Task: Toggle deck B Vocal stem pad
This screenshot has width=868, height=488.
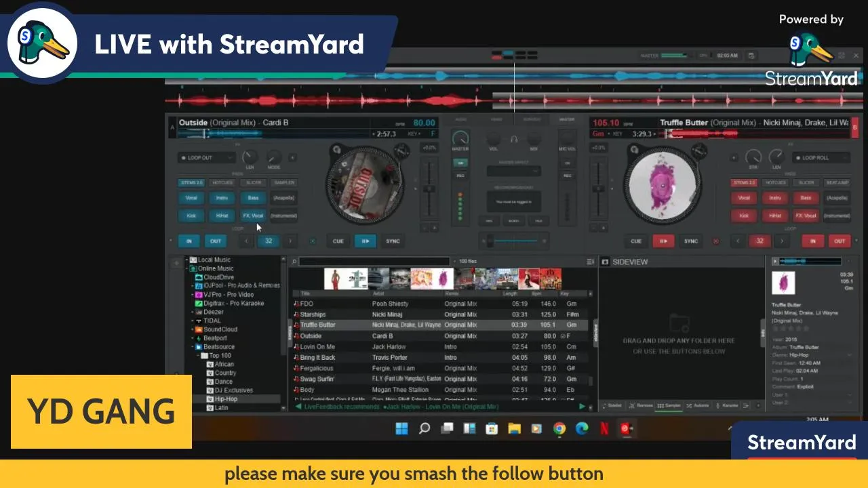Action: pyautogui.click(x=744, y=198)
